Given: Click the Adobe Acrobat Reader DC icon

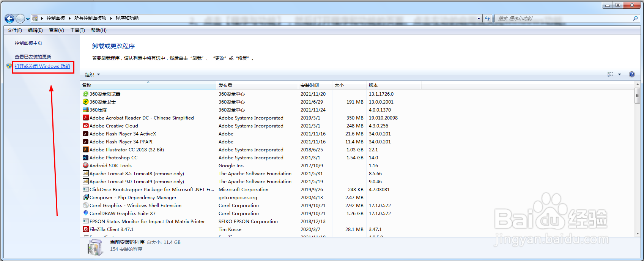Looking at the screenshot, I should pos(86,118).
